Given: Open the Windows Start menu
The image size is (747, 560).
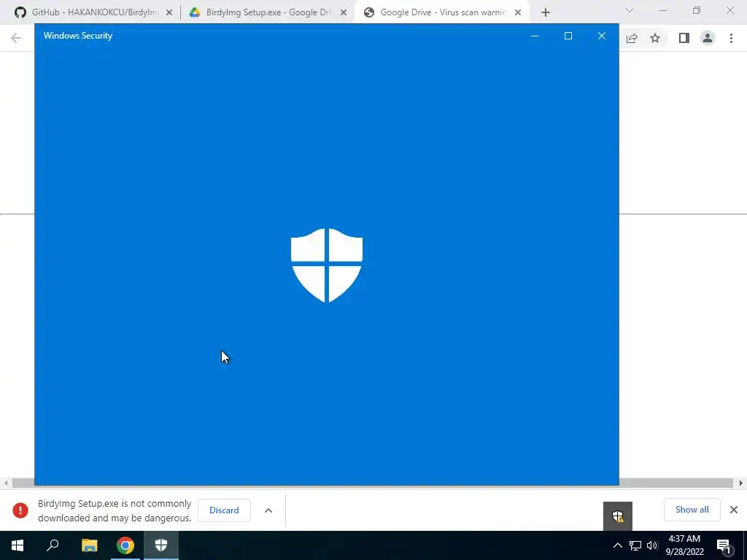Looking at the screenshot, I should click(18, 545).
